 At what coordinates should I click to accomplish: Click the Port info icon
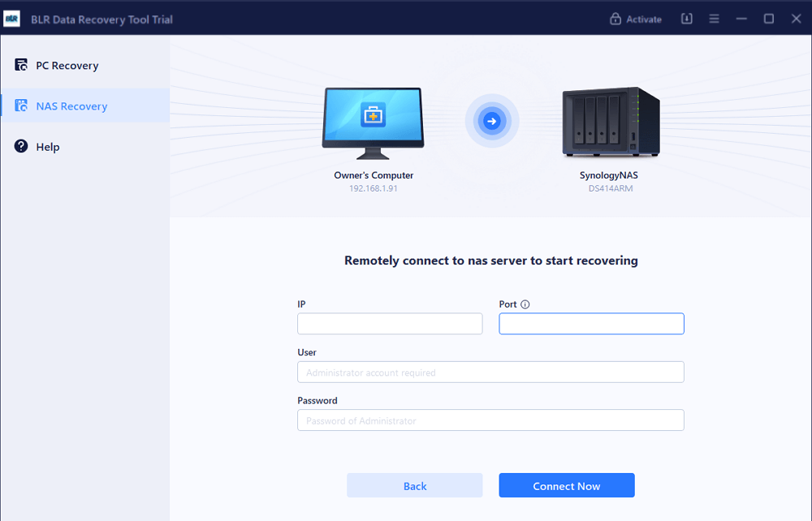(x=525, y=304)
